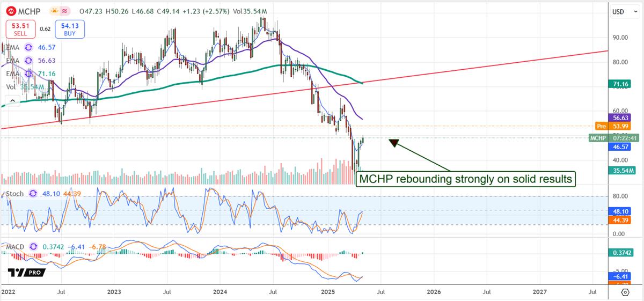The height and width of the screenshot is (301, 644).
Task: Click the sun market-status icon beside MCHP
Action: pyautogui.click(x=55, y=11)
